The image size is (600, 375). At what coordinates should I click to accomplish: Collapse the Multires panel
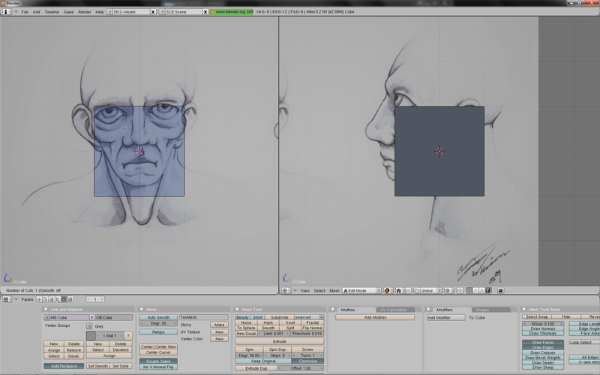tap(333, 309)
